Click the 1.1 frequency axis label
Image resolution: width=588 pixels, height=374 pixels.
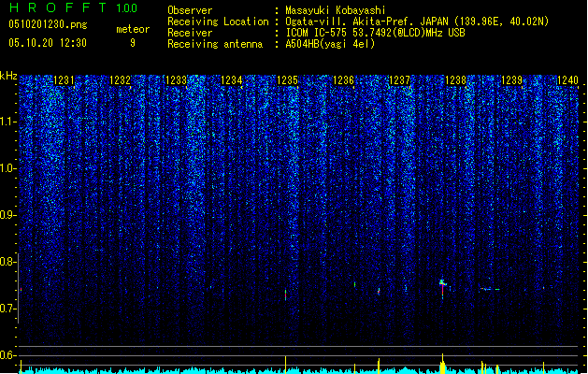[x=7, y=122]
